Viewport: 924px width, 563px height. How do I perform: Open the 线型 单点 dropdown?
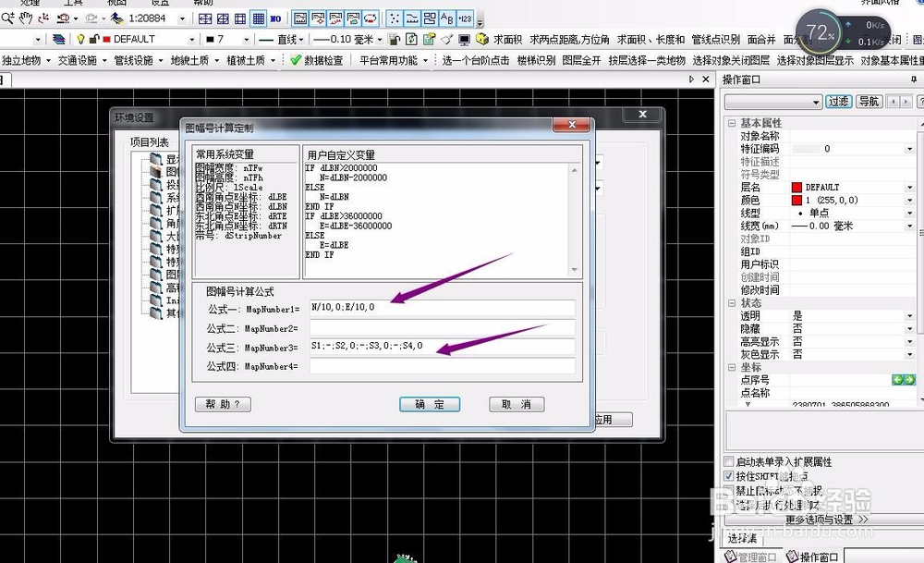coord(910,214)
